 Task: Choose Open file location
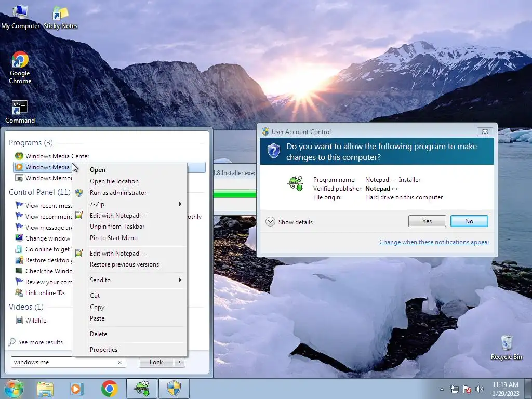pyautogui.click(x=129, y=181)
